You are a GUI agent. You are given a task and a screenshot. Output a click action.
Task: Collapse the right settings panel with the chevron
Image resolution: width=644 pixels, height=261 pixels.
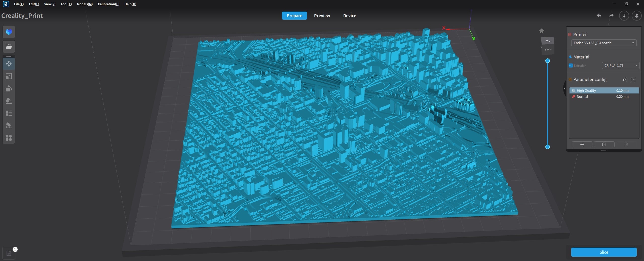pyautogui.click(x=564, y=88)
